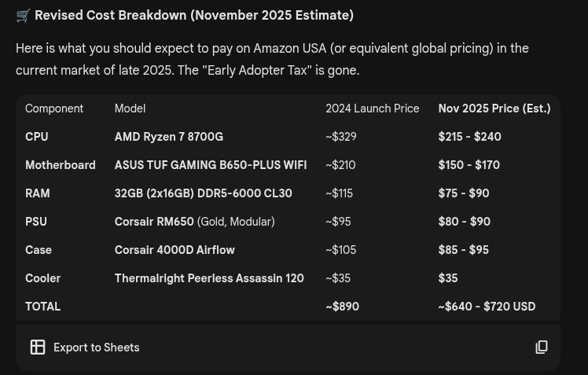Click the shopping cart emoji in heading
Screen dimensions: 588x375
point(24,16)
